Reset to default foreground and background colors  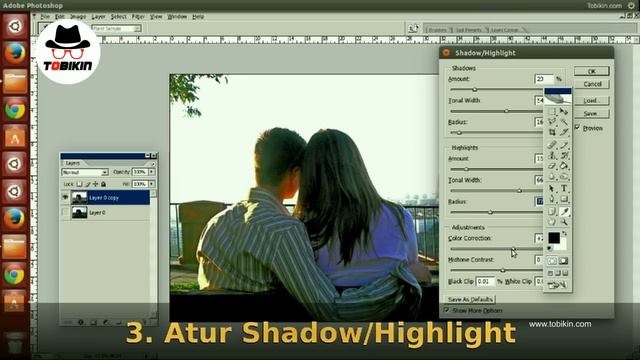(549, 248)
